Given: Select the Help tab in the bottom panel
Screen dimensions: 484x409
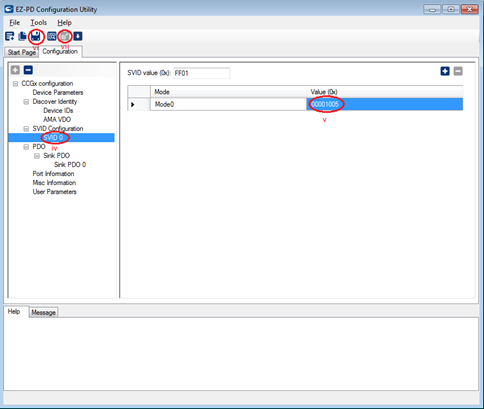Looking at the screenshot, I should point(14,311).
